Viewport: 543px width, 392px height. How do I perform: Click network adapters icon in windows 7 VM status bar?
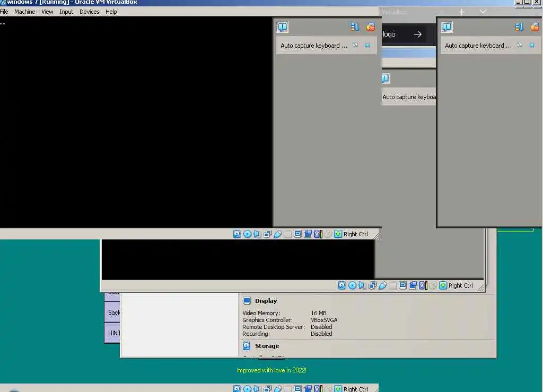point(267,234)
